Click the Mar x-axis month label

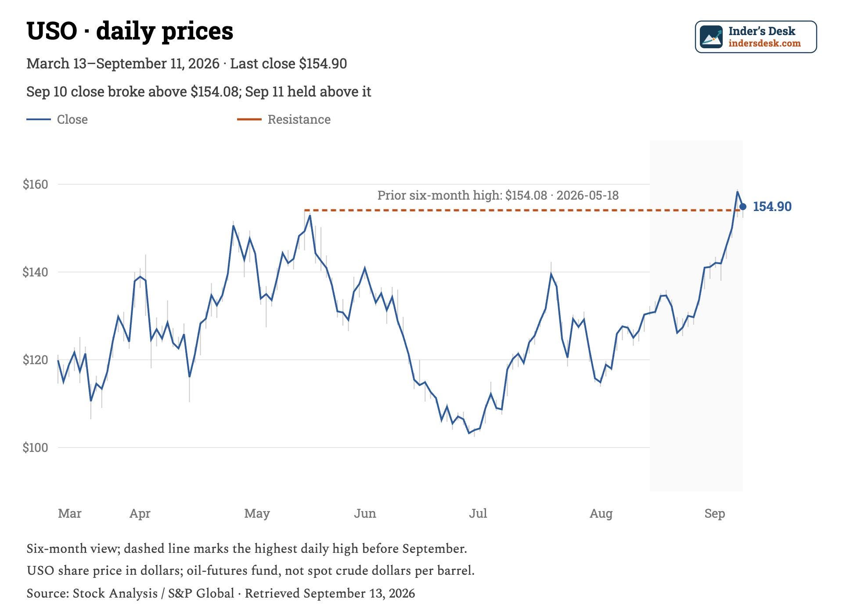point(70,513)
